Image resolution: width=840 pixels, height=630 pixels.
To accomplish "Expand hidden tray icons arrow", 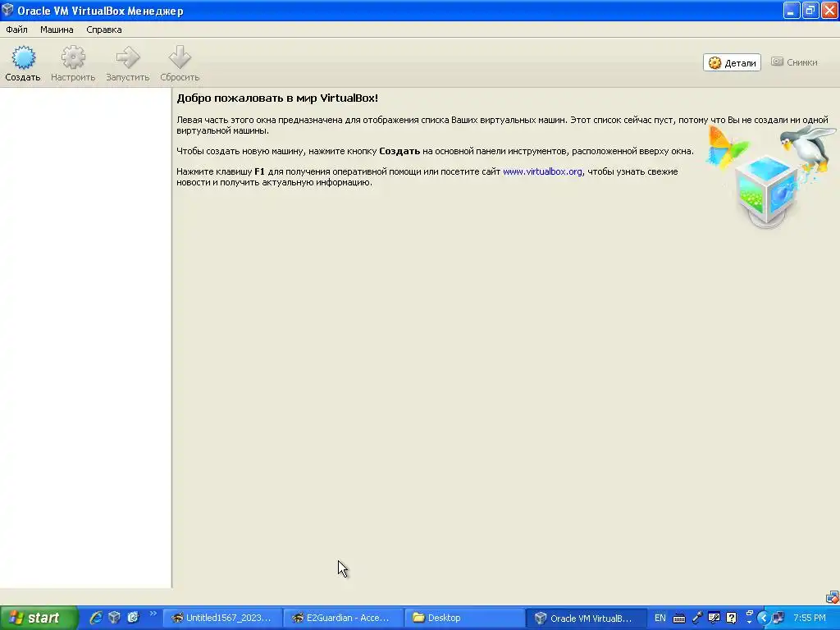I will click(764, 618).
